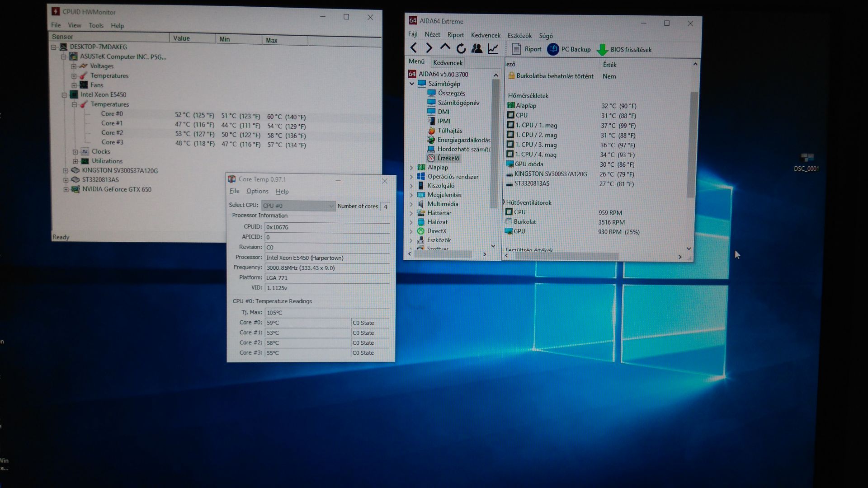868x488 pixels.
Task: Open Help menu in Core Temp
Action: coord(282,192)
